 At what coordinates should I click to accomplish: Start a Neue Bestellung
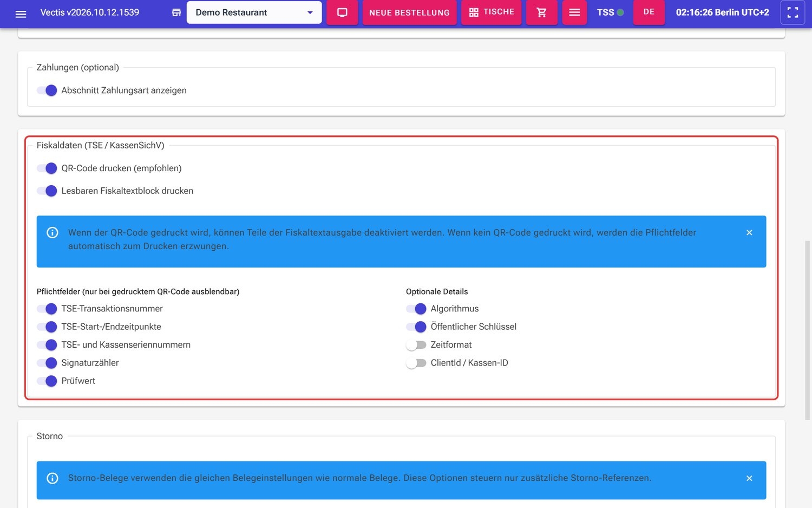[x=409, y=12]
